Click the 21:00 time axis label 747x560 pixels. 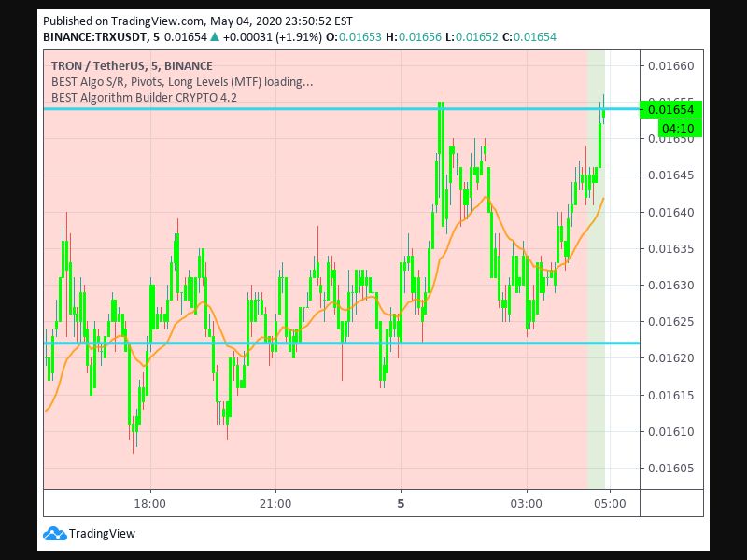pos(275,504)
